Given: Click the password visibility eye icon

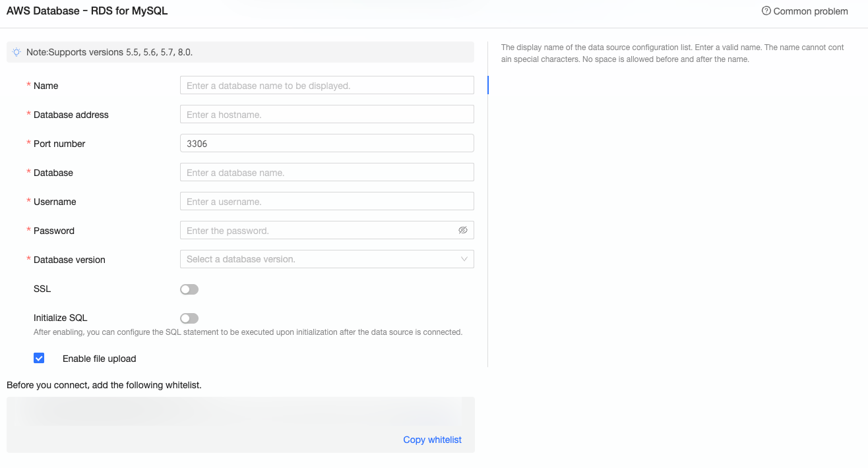Looking at the screenshot, I should click(463, 230).
